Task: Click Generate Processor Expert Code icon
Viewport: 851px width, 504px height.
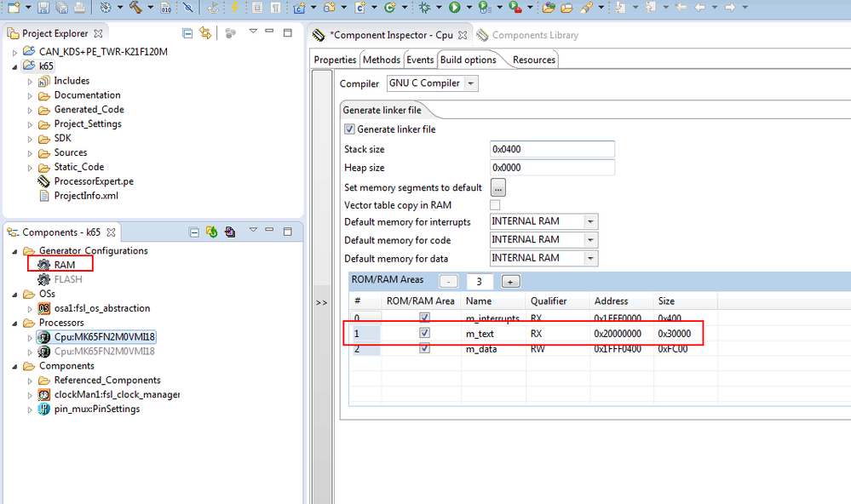Action: pyautogui.click(x=211, y=232)
